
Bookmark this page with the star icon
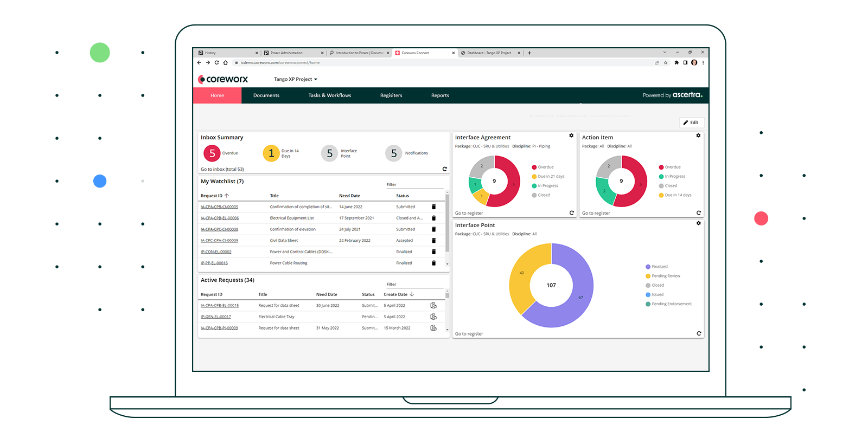[666, 62]
